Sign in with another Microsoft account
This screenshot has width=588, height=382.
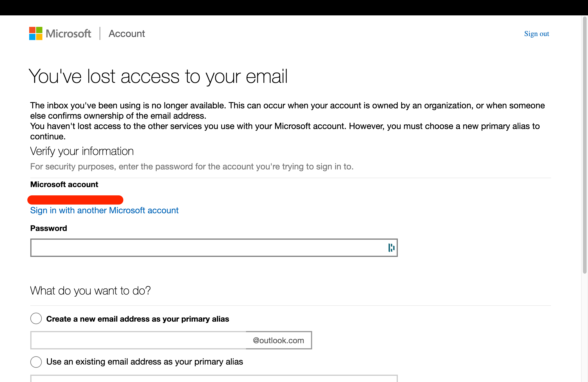click(x=104, y=210)
